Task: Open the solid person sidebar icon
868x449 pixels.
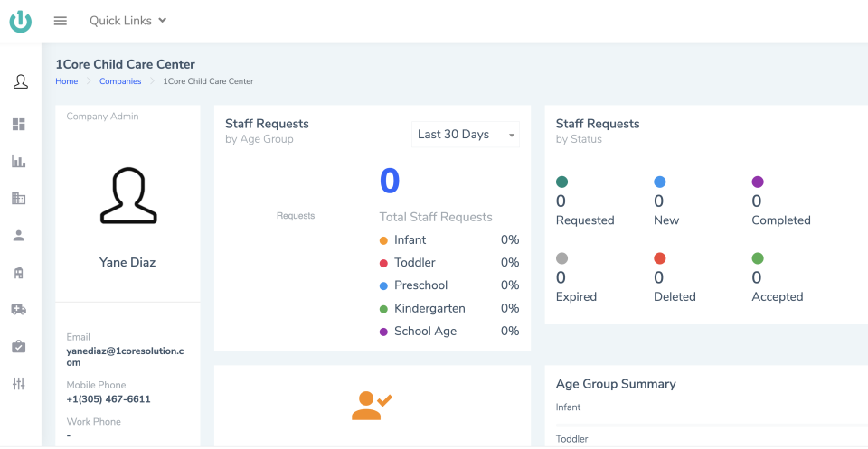Action: coord(19,236)
